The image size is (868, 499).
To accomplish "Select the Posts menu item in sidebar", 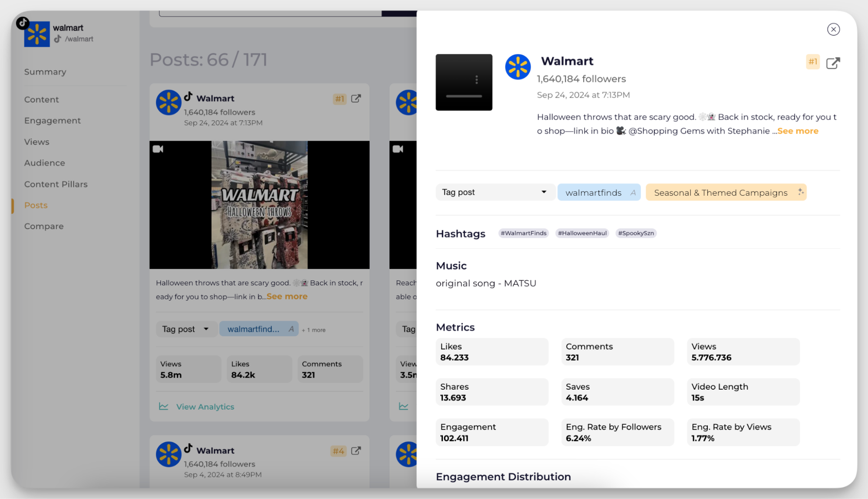I will click(x=35, y=204).
